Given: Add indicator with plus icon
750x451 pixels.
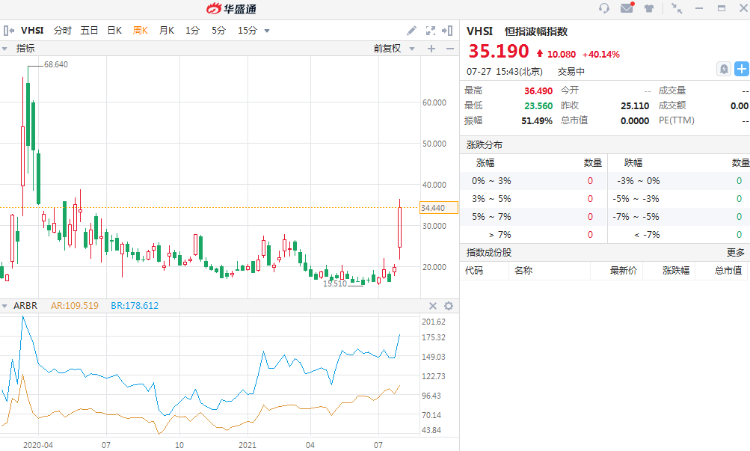Looking at the screenshot, I should coord(431,48).
